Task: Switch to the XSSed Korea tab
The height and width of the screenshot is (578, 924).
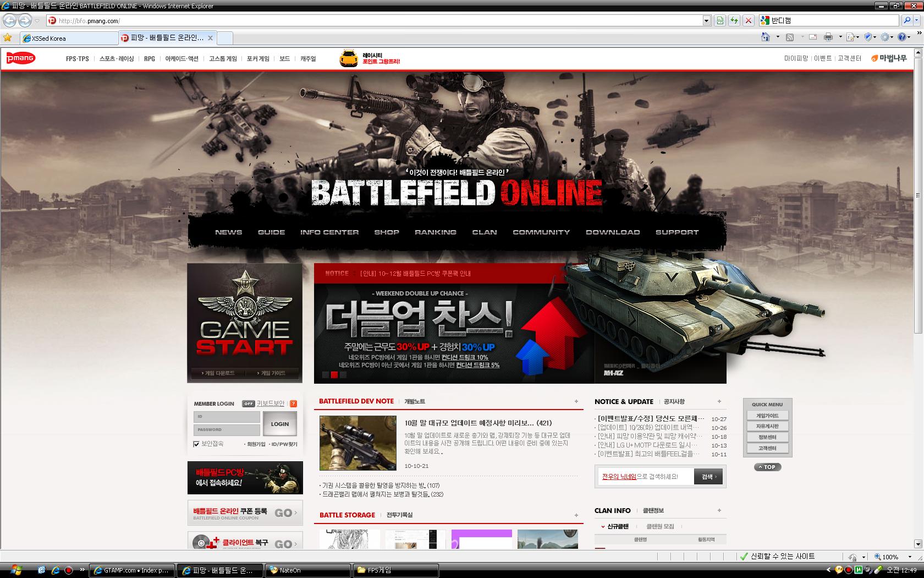Action: tap(69, 39)
